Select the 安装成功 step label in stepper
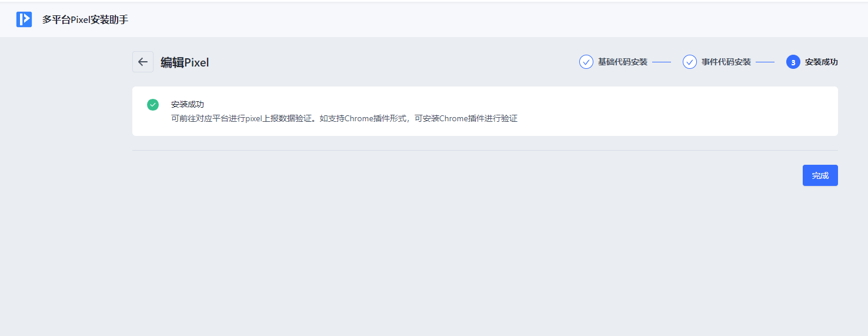 [x=821, y=62]
